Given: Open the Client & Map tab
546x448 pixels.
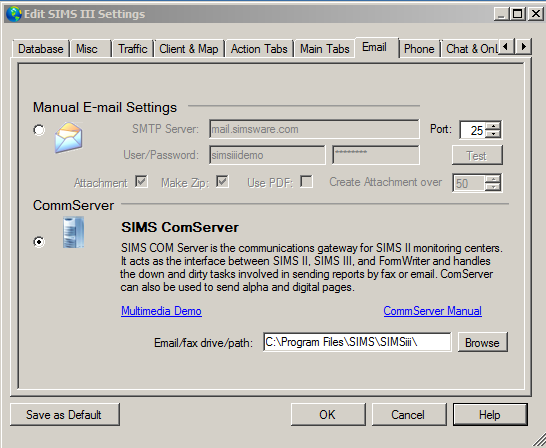Looking at the screenshot, I should 189,49.
